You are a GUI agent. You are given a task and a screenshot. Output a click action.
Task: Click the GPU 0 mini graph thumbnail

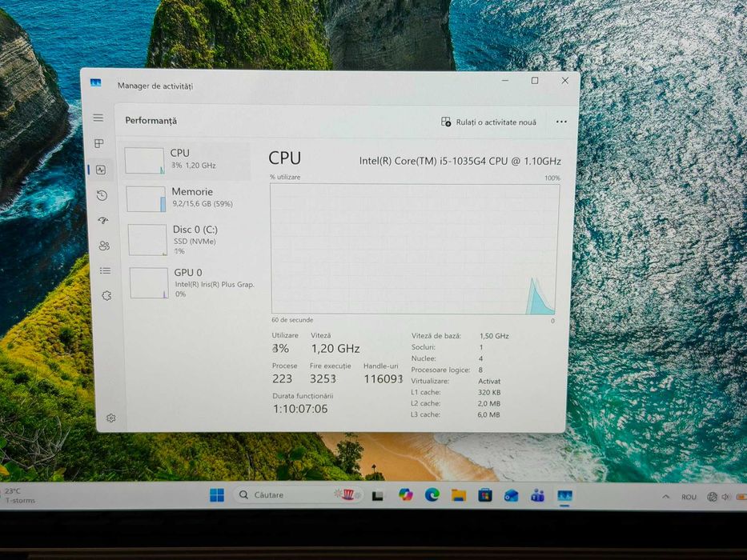(149, 283)
